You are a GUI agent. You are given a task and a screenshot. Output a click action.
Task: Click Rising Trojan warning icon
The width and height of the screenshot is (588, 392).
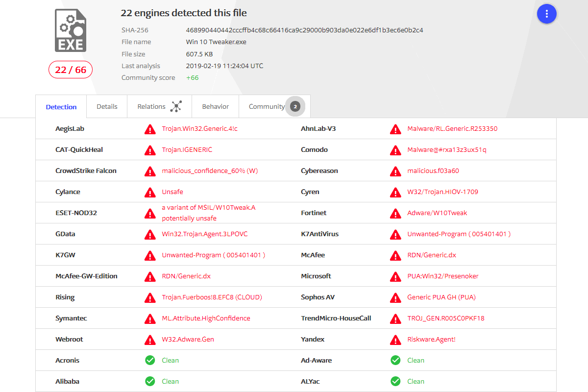150,297
